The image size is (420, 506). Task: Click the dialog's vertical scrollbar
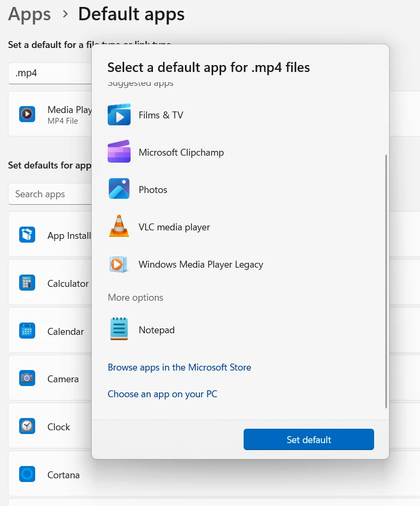click(386, 282)
